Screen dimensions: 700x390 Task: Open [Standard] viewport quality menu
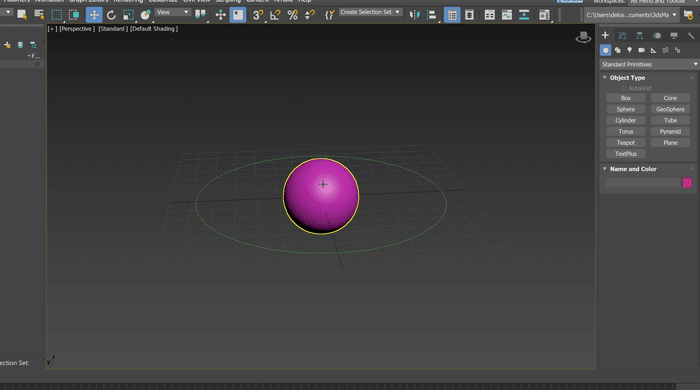click(113, 29)
